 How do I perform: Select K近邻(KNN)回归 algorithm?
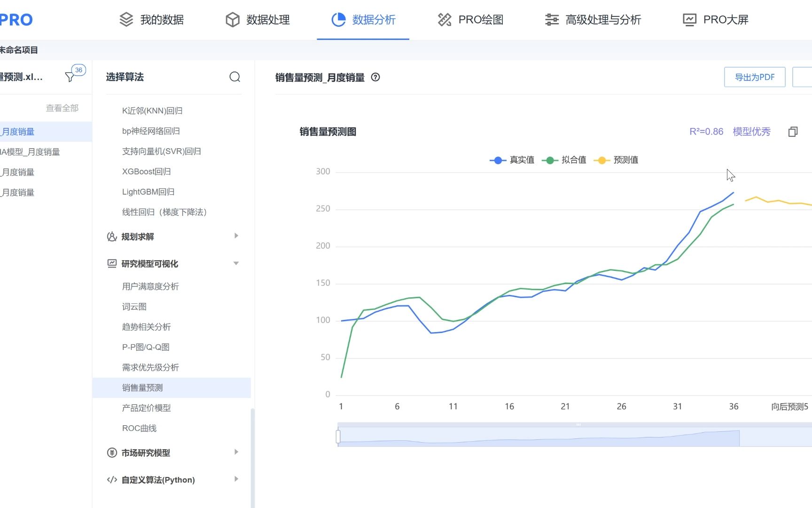tap(152, 111)
